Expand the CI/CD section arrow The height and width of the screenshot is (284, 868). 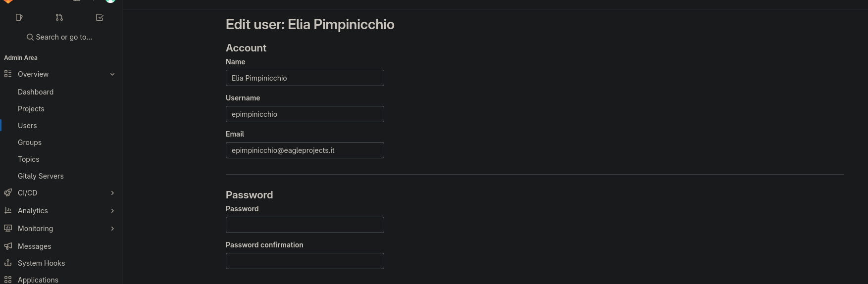click(112, 193)
